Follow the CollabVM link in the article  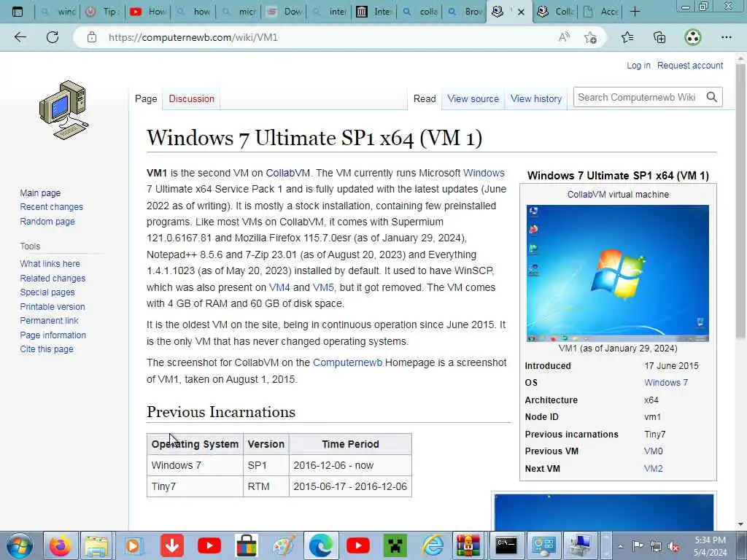pos(287,173)
